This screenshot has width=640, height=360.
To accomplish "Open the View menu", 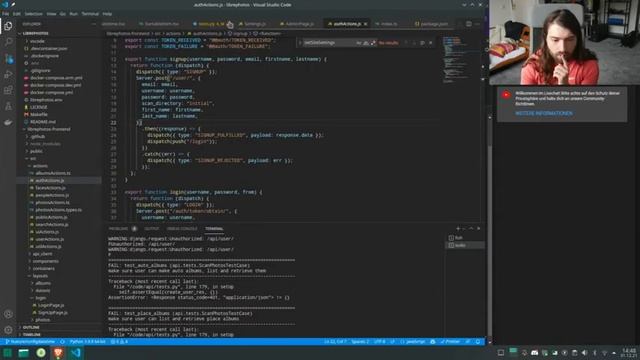I will 51,14.
